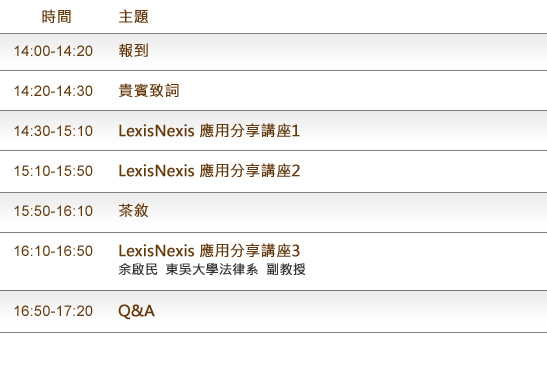
Task: Click the 貴賓致詞 topic text
Action: pyautogui.click(x=149, y=91)
